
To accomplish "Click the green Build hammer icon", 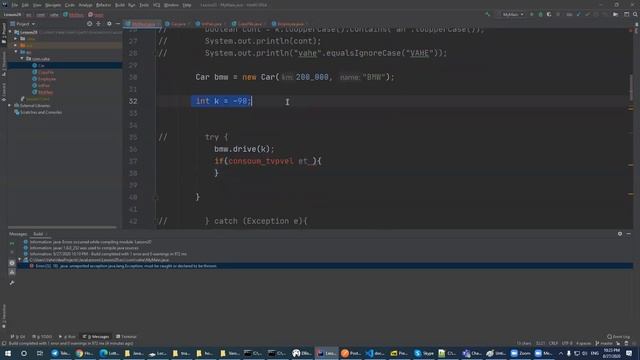I will pyautogui.click(x=487, y=15).
